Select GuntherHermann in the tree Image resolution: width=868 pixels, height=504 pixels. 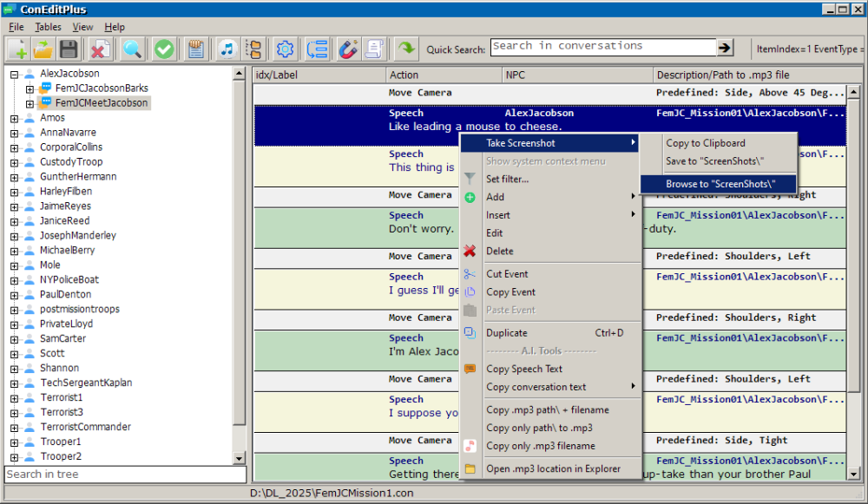tap(77, 177)
